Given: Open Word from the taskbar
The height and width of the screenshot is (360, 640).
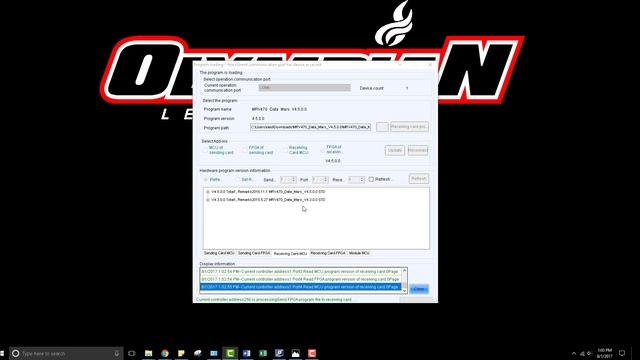Looking at the screenshot, I should click(x=247, y=353).
